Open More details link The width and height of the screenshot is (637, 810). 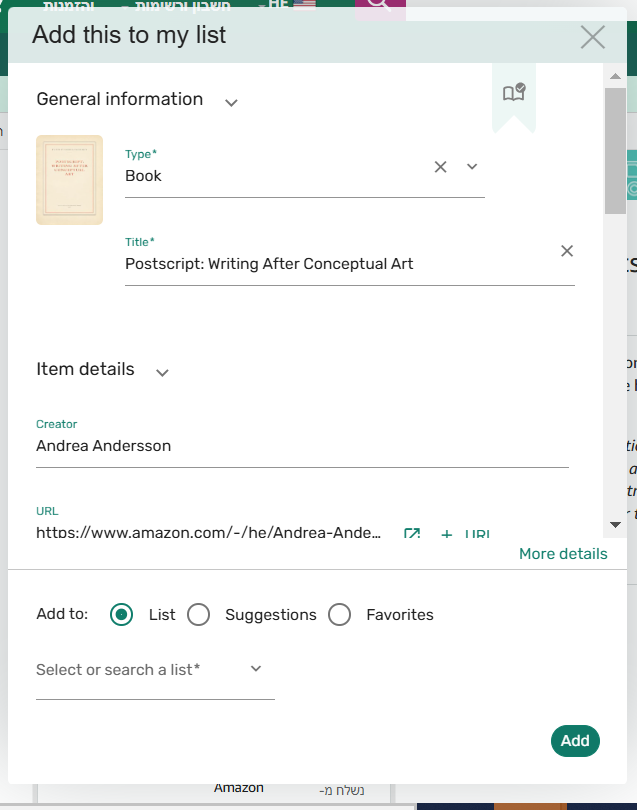[x=563, y=554]
